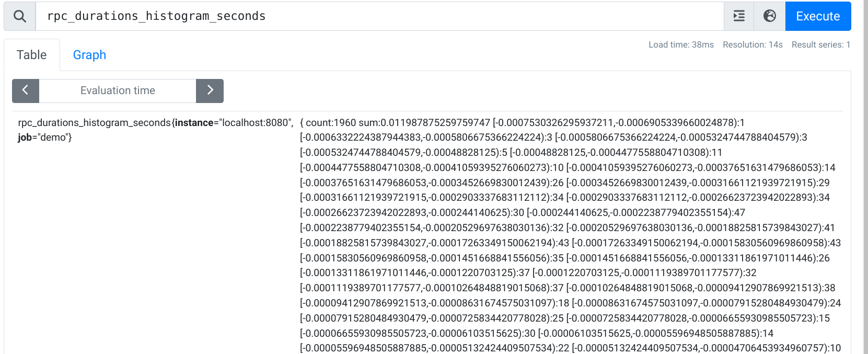Viewport: 868px width, 354px height.
Task: Advance evaluation time with right arrow
Action: 210,90
